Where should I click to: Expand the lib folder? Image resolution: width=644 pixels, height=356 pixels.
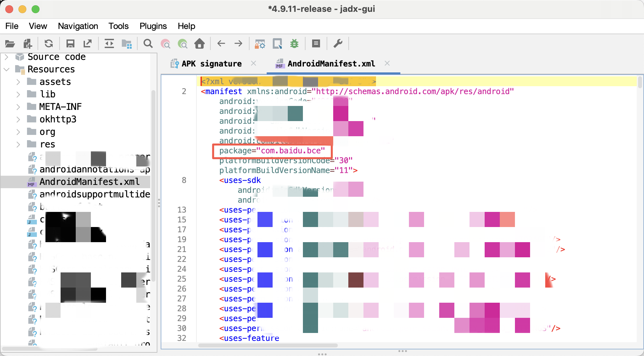pos(18,94)
